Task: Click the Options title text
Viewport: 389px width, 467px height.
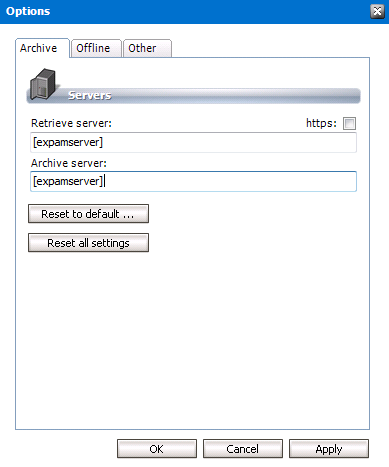Action: coord(28,11)
